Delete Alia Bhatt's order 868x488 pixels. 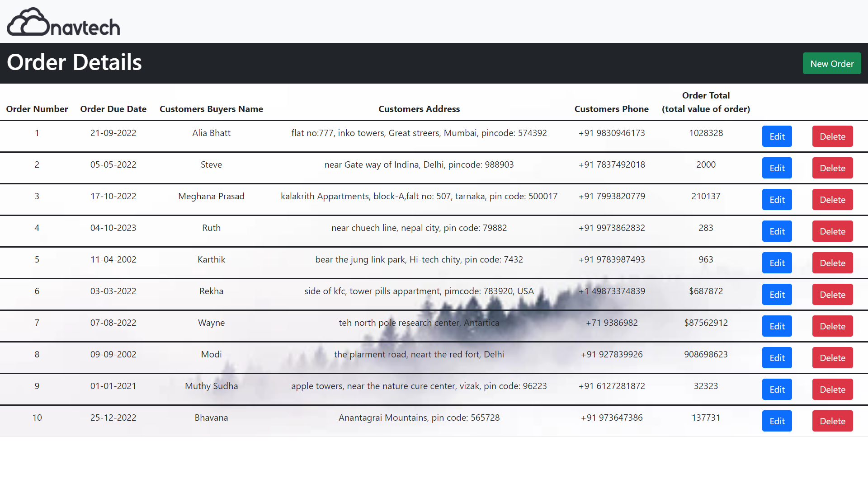tap(832, 136)
